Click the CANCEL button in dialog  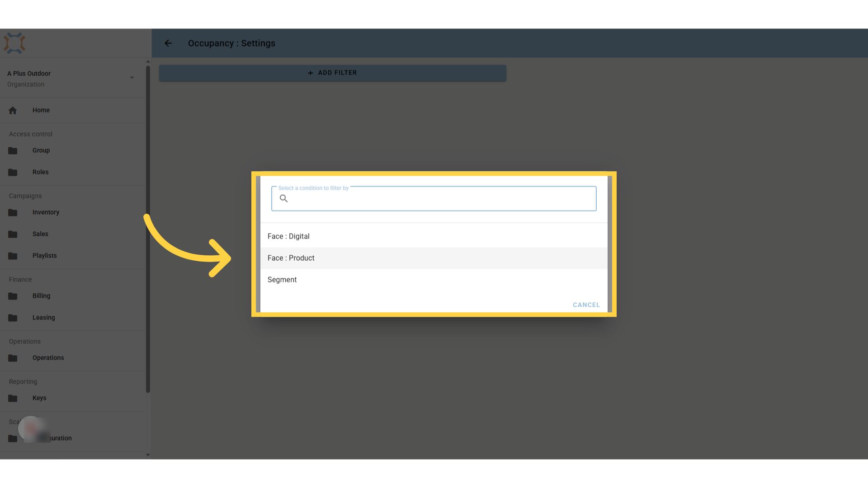(x=586, y=305)
